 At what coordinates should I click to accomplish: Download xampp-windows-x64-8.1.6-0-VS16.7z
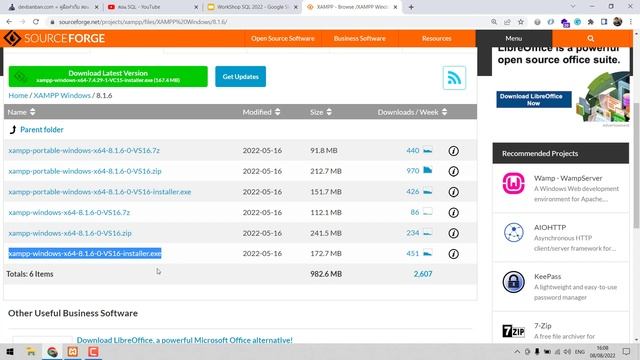click(69, 212)
